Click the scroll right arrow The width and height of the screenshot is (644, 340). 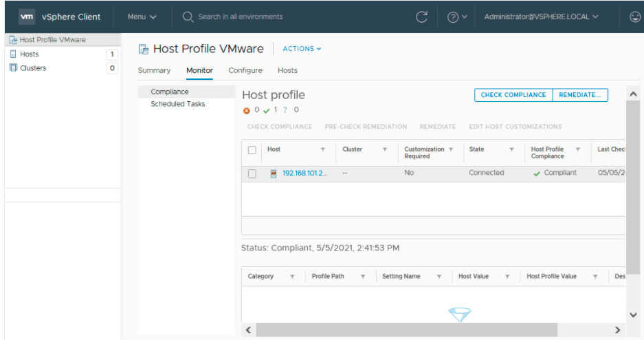tap(617, 330)
